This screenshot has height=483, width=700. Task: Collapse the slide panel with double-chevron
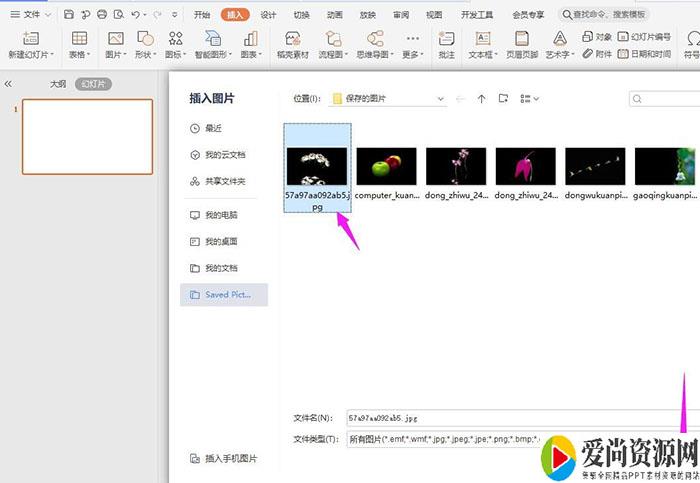(x=9, y=84)
